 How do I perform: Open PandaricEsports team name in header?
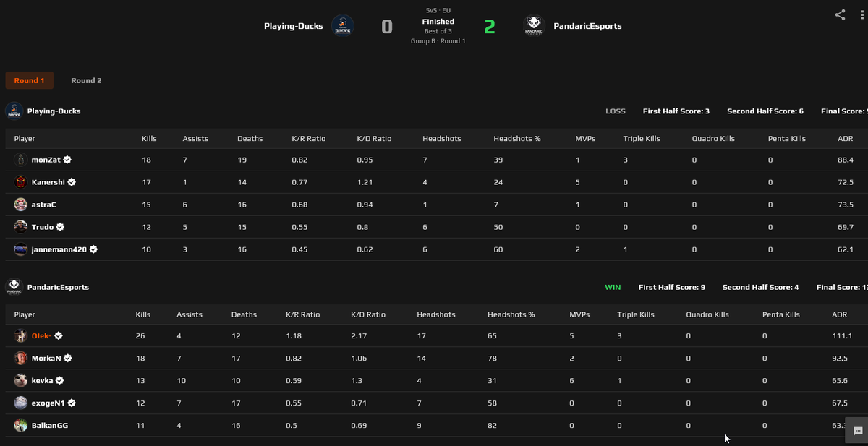(x=587, y=27)
